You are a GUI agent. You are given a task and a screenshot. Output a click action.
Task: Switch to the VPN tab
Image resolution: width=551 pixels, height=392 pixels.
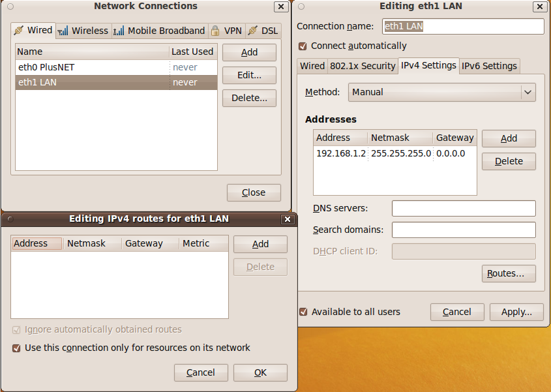pos(227,31)
